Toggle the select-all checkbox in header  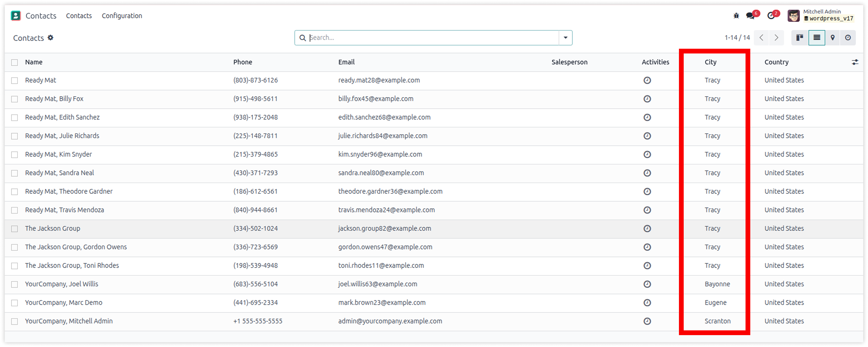point(15,62)
